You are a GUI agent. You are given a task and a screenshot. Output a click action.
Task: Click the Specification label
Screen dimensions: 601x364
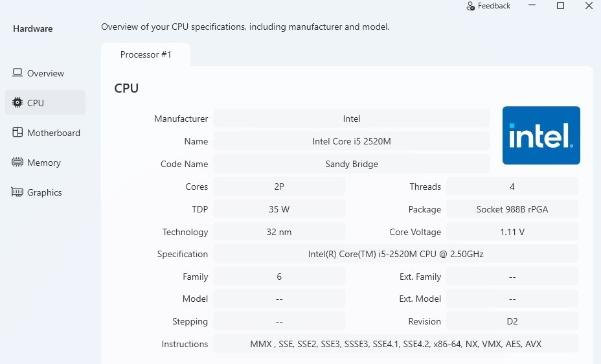pyautogui.click(x=183, y=254)
